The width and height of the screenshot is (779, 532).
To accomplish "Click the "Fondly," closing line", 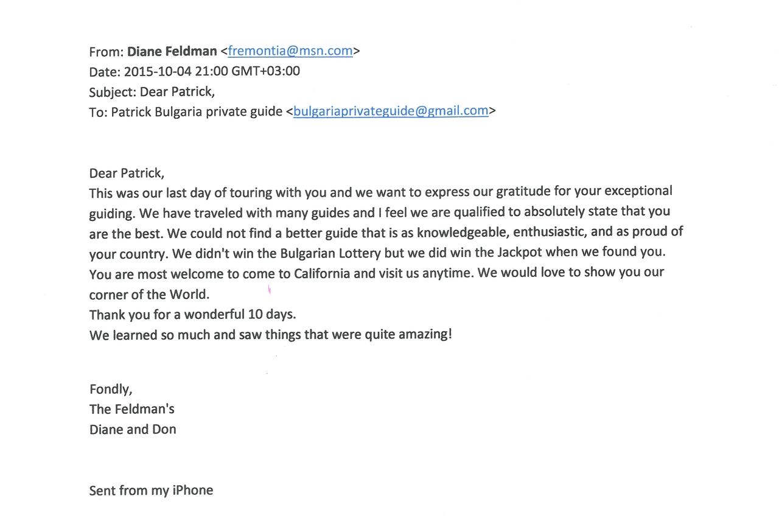I will coord(111,389).
